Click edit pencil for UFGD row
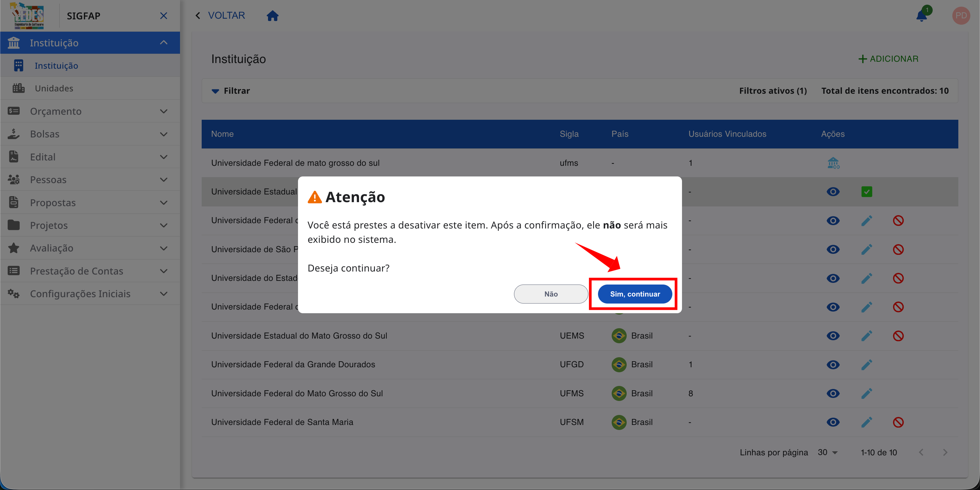This screenshot has height=490, width=980. pos(866,364)
